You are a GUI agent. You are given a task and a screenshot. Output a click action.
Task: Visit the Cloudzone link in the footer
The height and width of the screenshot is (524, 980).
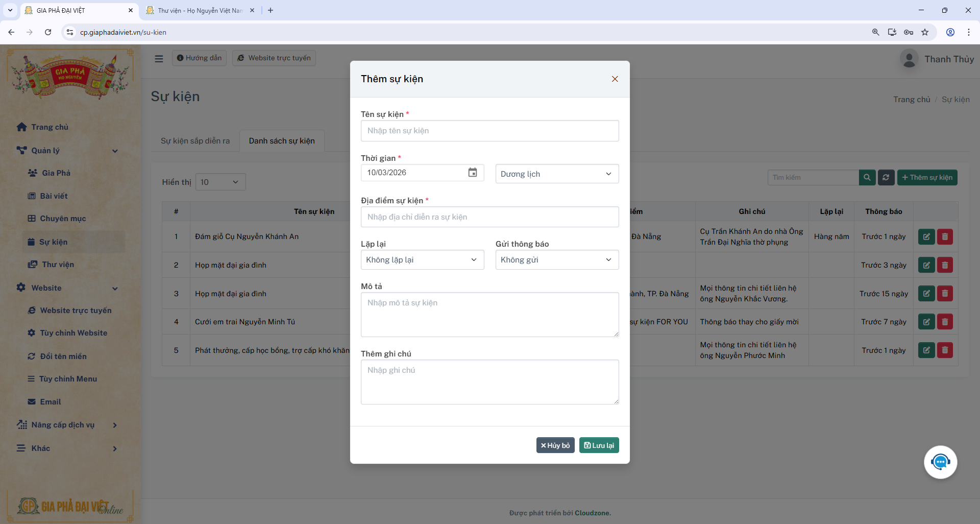click(593, 513)
